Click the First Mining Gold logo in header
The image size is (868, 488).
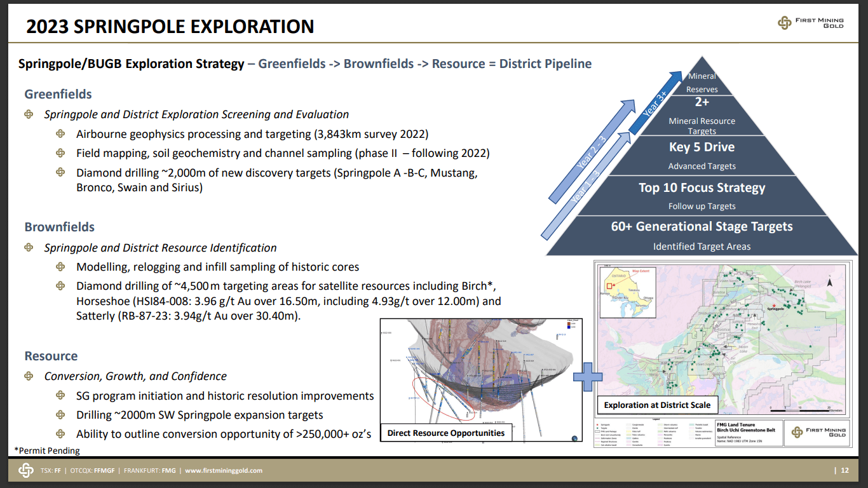[x=810, y=23]
